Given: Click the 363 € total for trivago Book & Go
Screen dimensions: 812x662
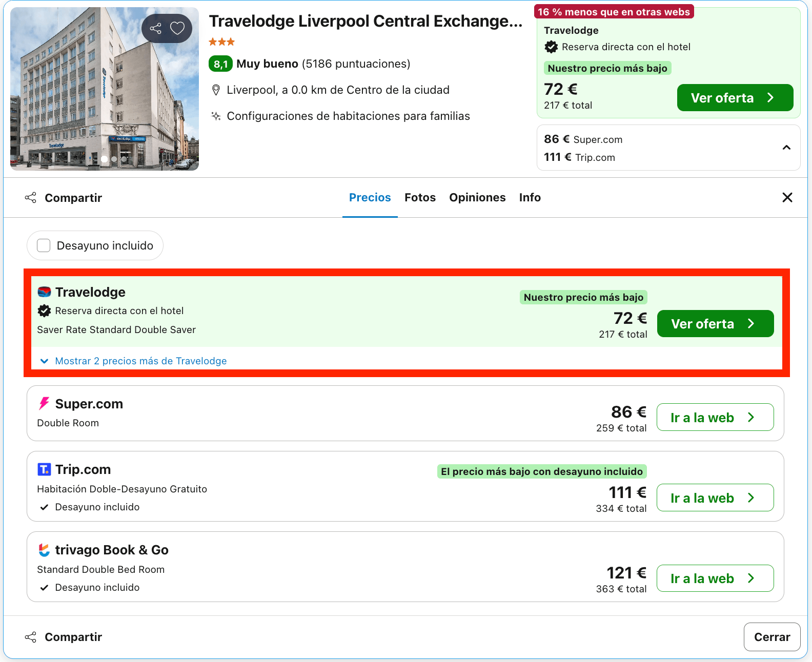Looking at the screenshot, I should pos(621,589).
